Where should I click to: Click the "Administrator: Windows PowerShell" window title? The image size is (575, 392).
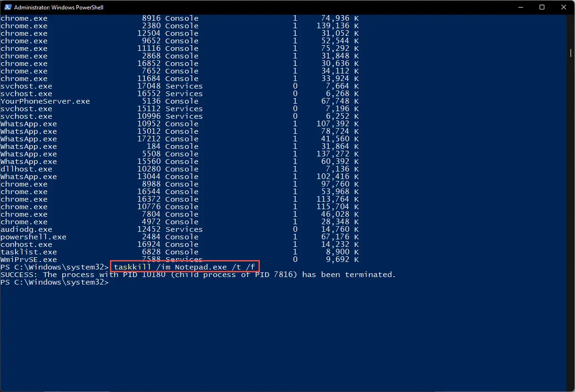tap(58, 8)
